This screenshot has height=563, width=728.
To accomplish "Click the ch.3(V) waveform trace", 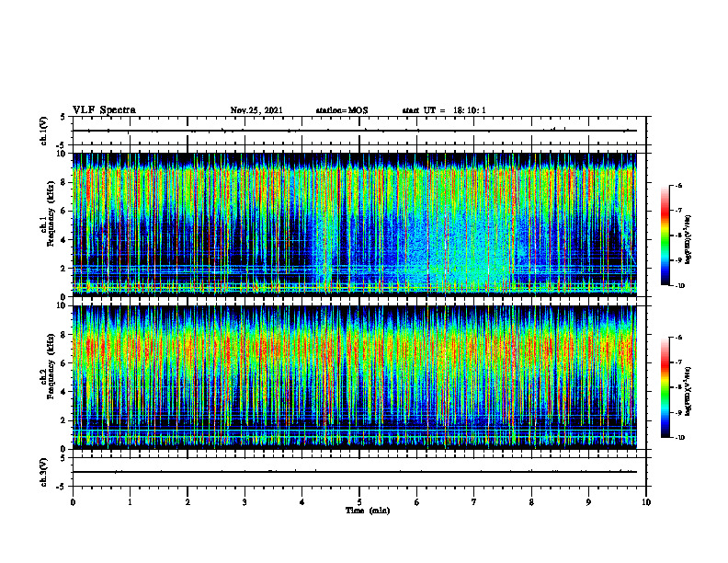I will click(x=355, y=472).
